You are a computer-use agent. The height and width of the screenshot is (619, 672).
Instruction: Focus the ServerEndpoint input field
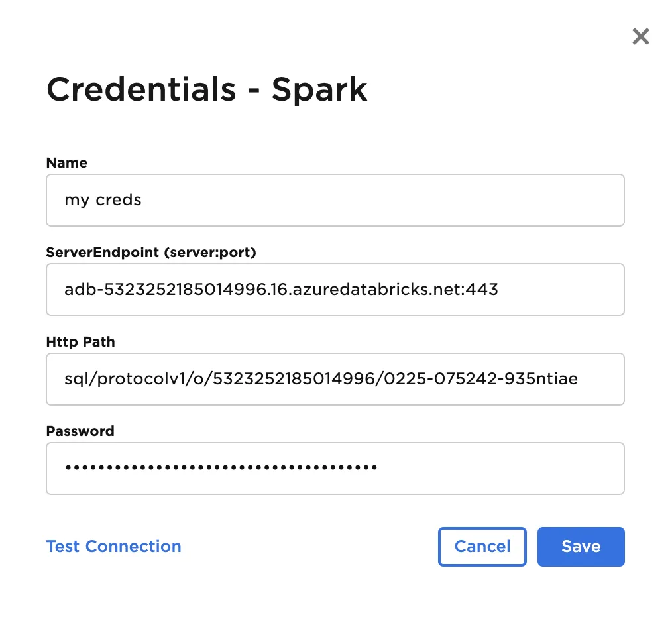click(x=335, y=290)
